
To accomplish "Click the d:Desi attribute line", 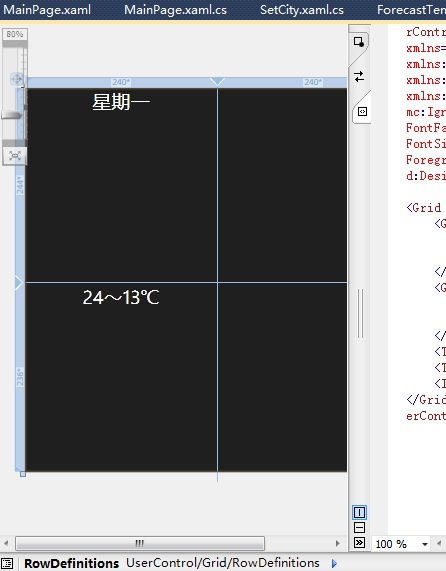I will tap(426, 176).
